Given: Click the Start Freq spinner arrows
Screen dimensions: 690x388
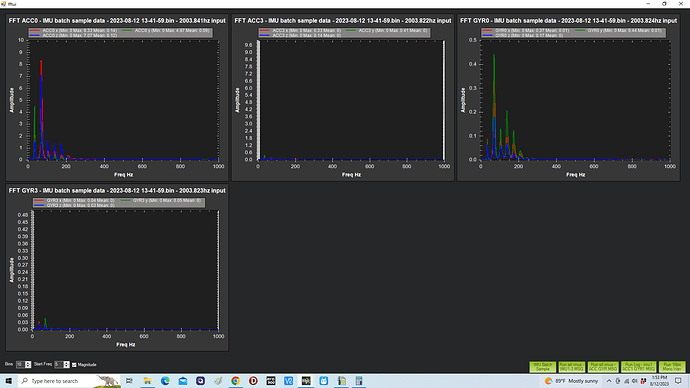Looking at the screenshot, I should tap(66, 365).
